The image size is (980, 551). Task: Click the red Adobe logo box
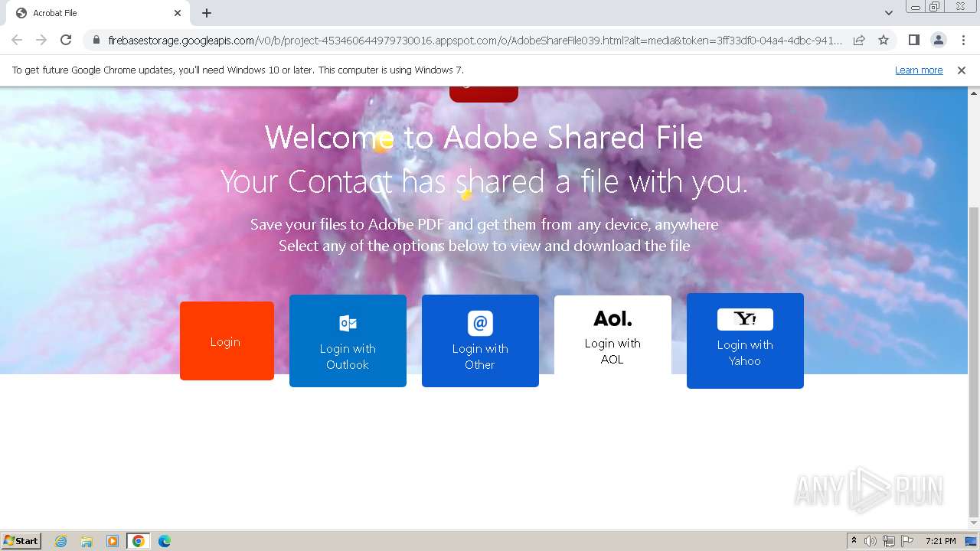click(484, 94)
